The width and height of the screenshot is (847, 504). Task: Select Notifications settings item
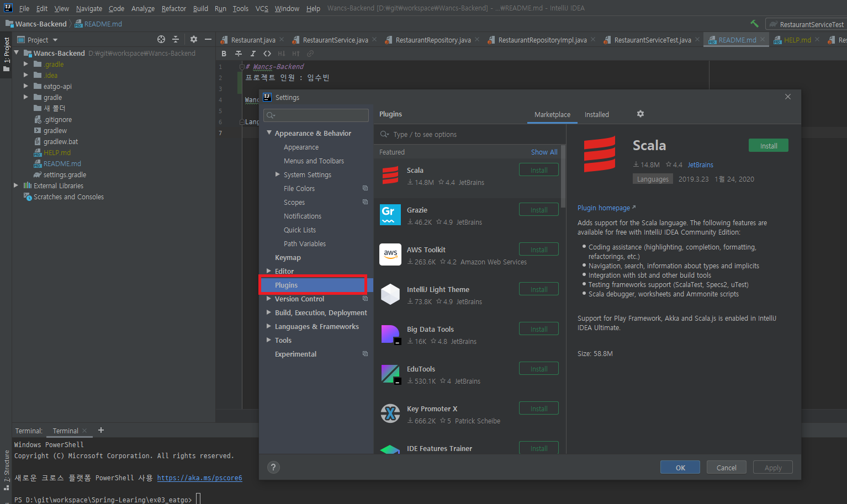click(x=303, y=216)
